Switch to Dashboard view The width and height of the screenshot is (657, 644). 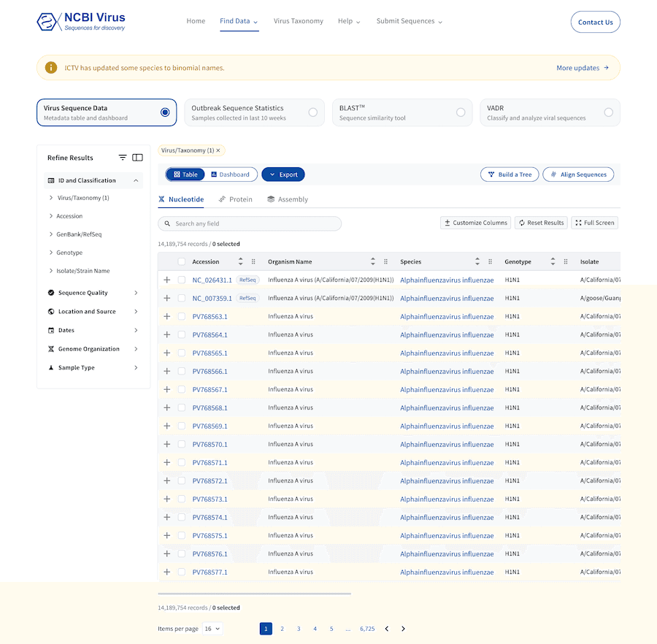pyautogui.click(x=231, y=175)
